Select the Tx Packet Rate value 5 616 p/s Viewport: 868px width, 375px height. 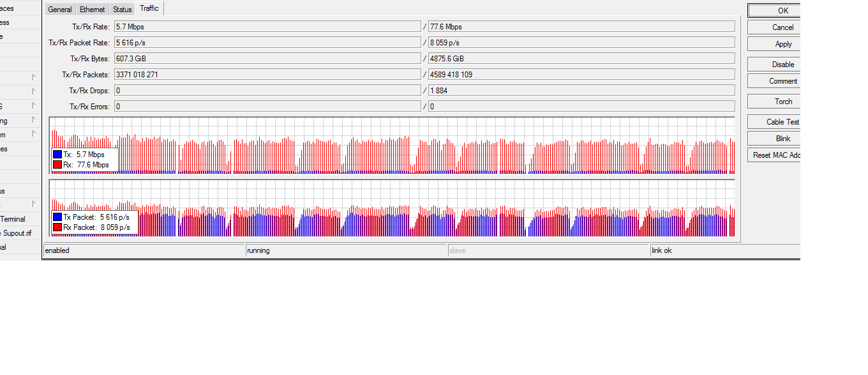[267, 43]
